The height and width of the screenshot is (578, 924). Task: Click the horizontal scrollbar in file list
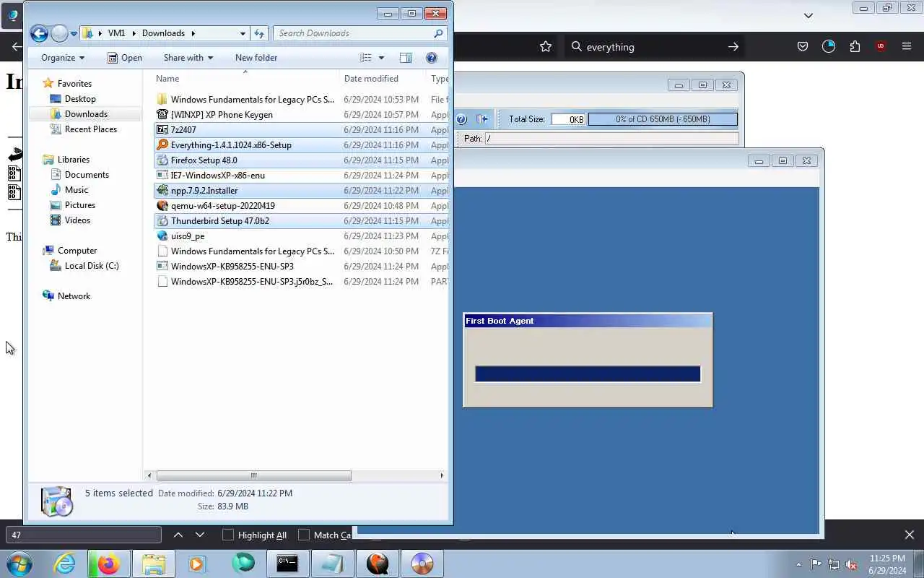tap(253, 475)
